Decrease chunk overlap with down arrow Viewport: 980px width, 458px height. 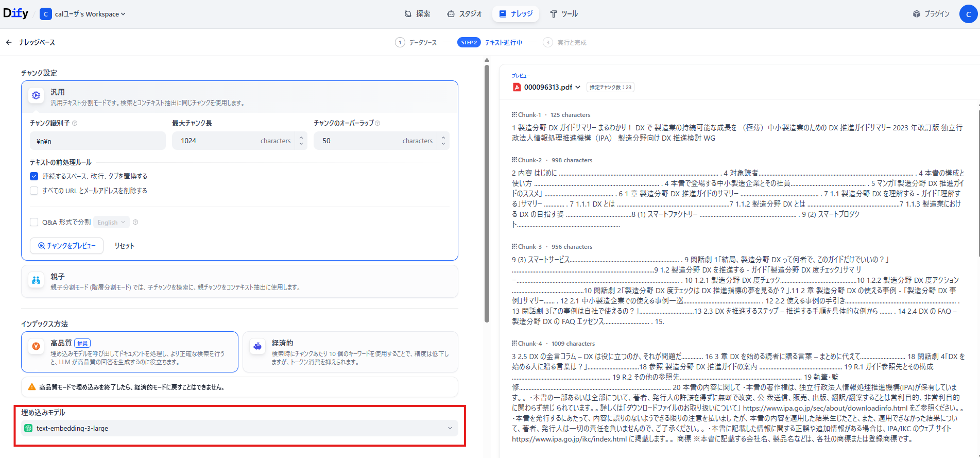pyautogui.click(x=443, y=144)
